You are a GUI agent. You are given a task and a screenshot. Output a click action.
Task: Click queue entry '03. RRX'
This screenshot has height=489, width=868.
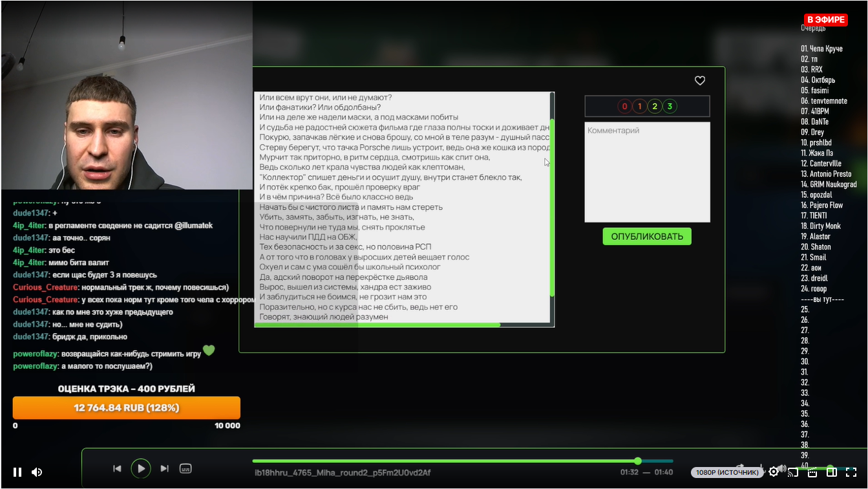coord(812,69)
